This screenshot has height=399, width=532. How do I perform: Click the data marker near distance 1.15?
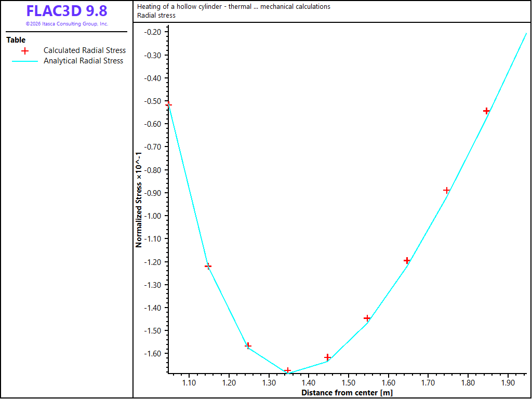[x=208, y=267]
